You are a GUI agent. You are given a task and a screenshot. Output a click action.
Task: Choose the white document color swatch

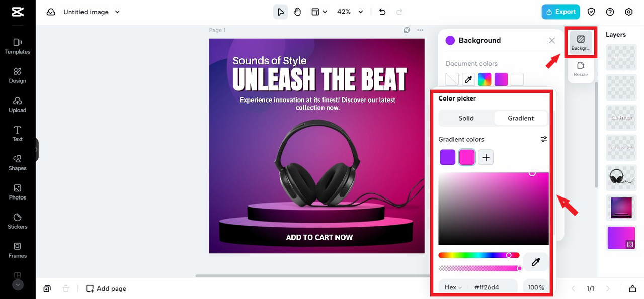point(517,79)
